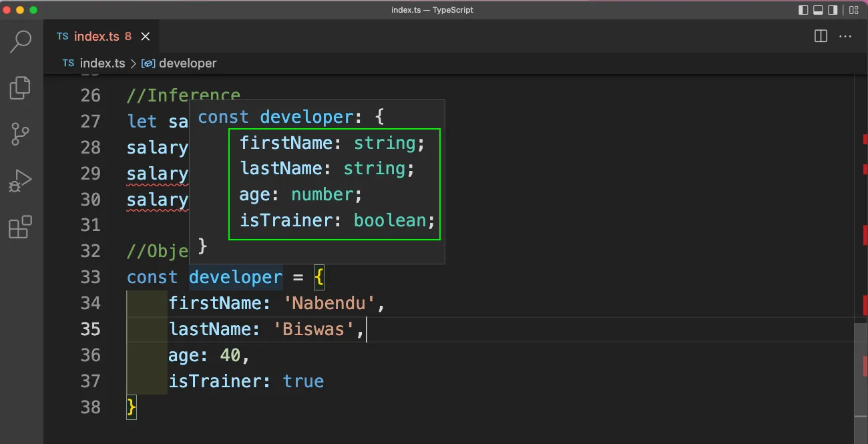Image resolution: width=868 pixels, height=444 pixels.
Task: Click const developer in the hover tooltip
Action: pyautogui.click(x=276, y=117)
